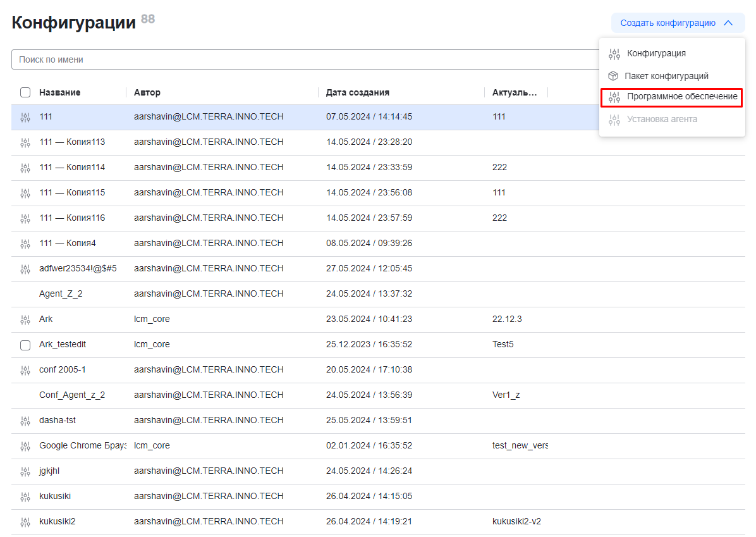
Task: Click the icon beside kukusiki2
Action: (25, 522)
